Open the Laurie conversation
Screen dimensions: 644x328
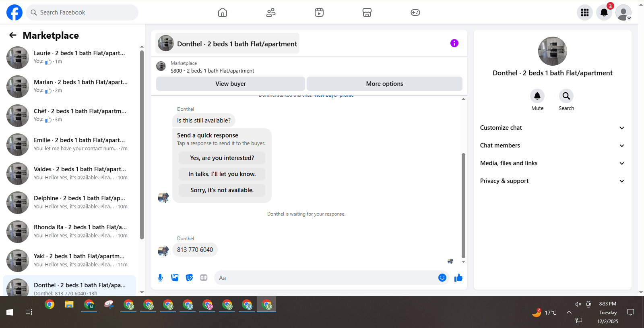point(69,58)
